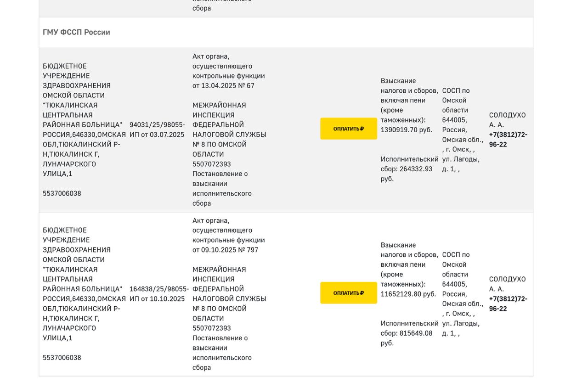Click the bailiff phone number in the second row

[x=508, y=304]
